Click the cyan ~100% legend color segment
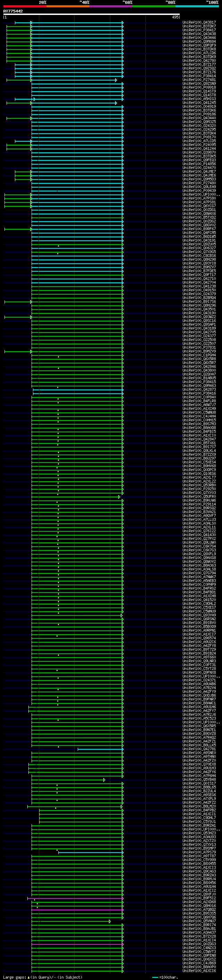 point(197,6)
